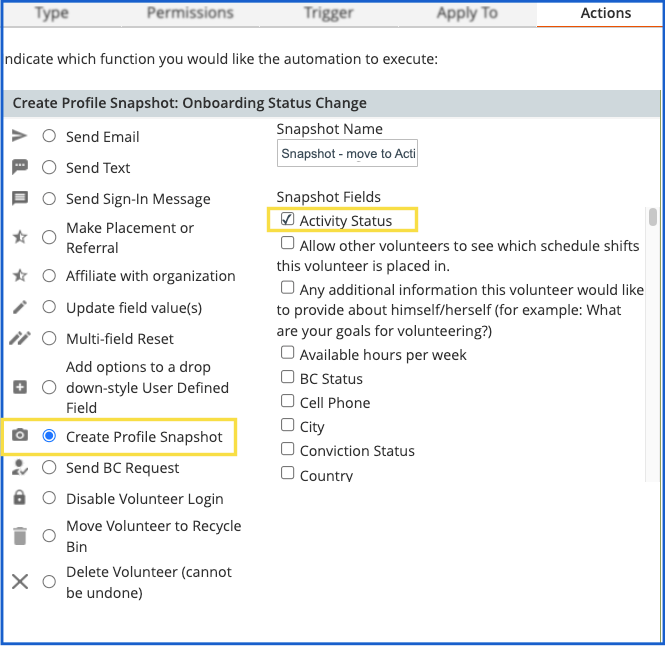Uncheck the Activity Status checkbox
The height and width of the screenshot is (646, 665).
click(287, 219)
